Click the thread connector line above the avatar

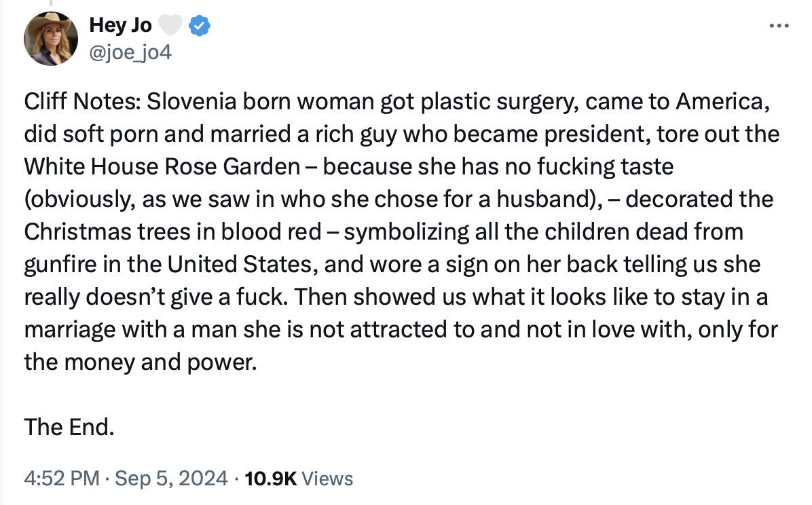point(51,3)
